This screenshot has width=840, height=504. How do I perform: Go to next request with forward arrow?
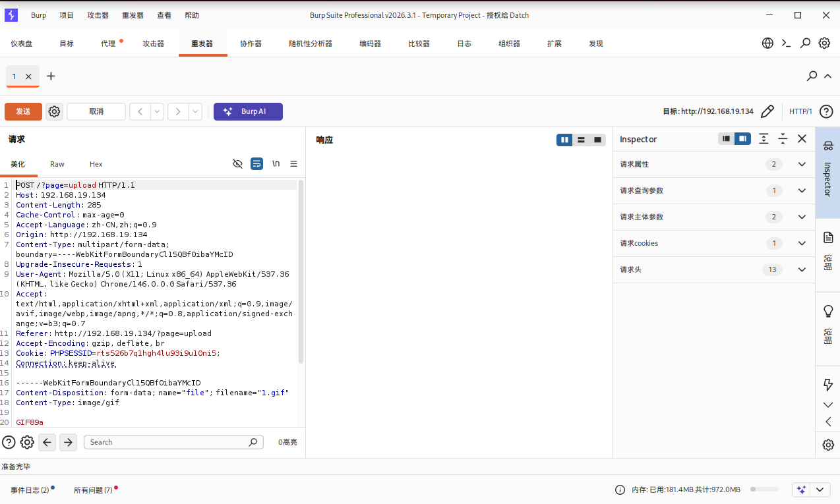pos(178,111)
